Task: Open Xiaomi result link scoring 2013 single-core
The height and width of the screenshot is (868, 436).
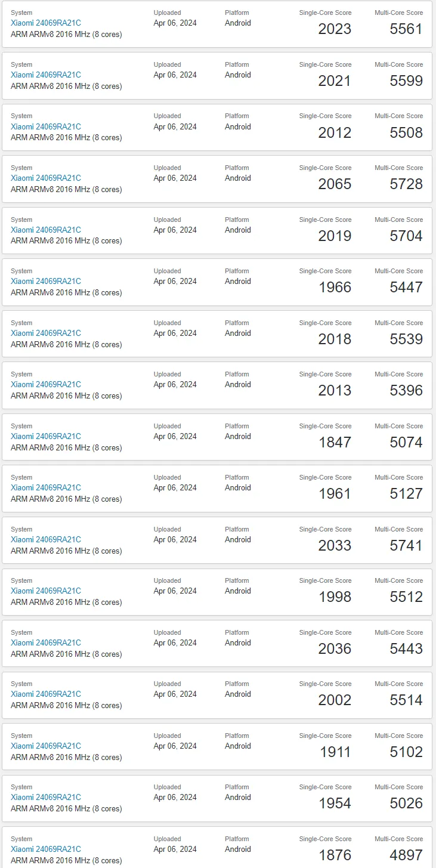Action: [46, 385]
